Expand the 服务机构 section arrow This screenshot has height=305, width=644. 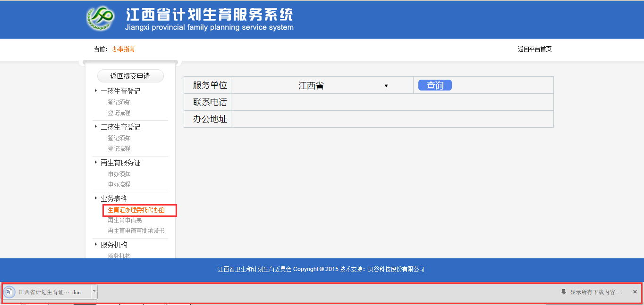click(x=96, y=244)
